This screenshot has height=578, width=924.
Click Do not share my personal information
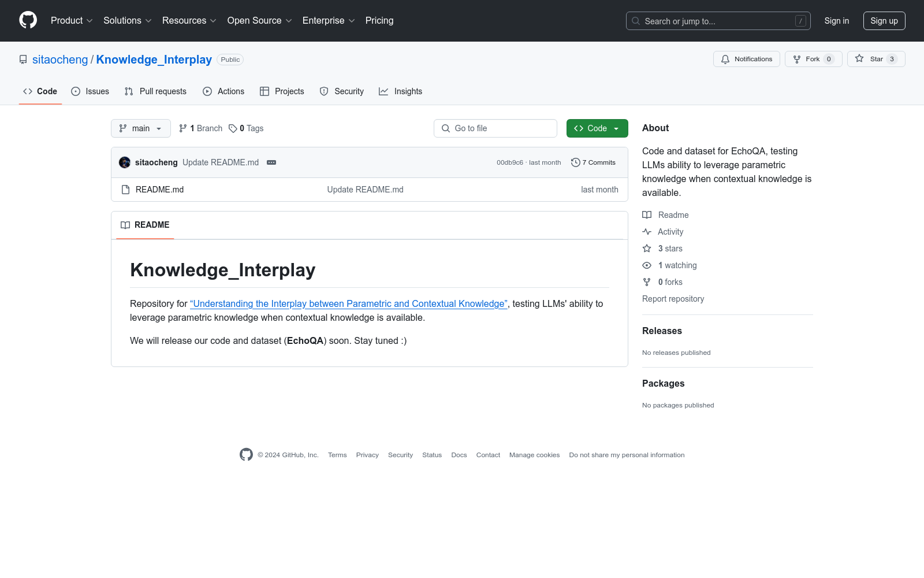pos(627,455)
